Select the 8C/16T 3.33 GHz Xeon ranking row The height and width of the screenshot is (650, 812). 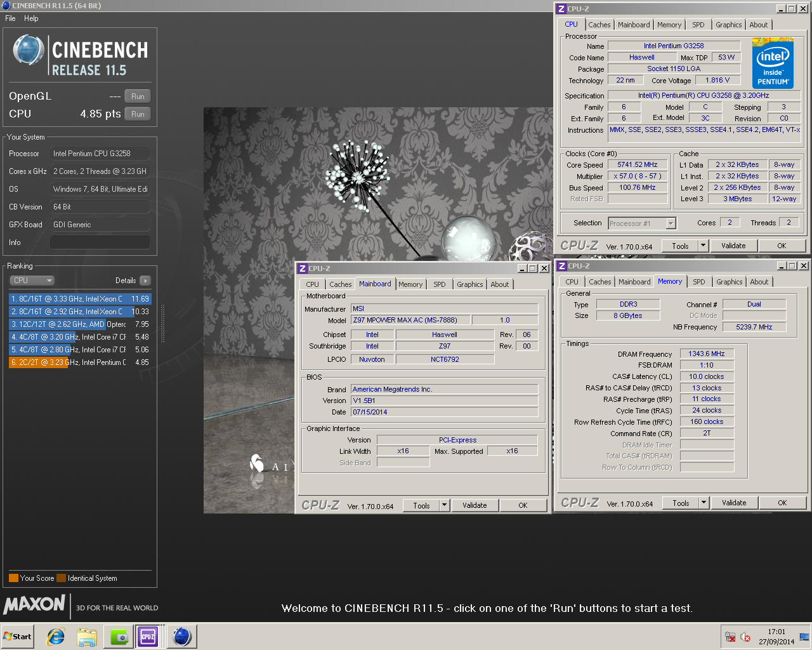(x=80, y=299)
